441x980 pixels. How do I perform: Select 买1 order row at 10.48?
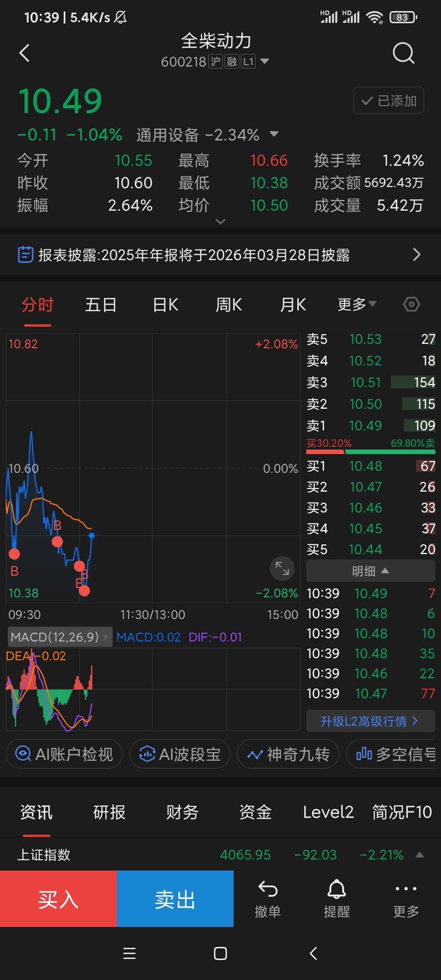pyautogui.click(x=371, y=466)
